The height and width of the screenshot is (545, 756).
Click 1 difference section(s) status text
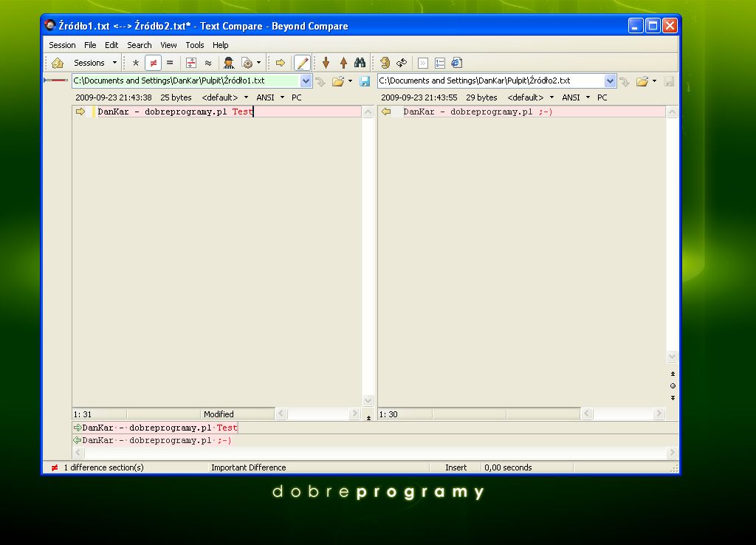pos(103,467)
